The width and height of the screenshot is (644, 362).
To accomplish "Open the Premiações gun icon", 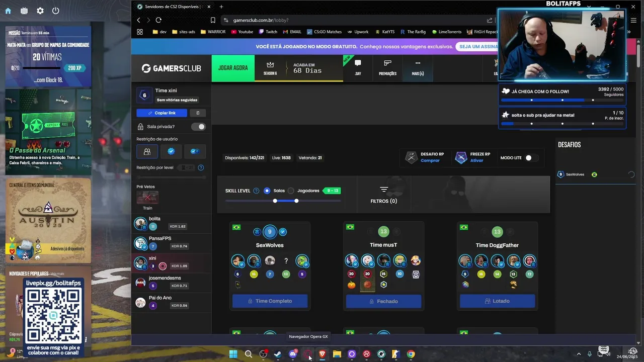I will coord(387,63).
